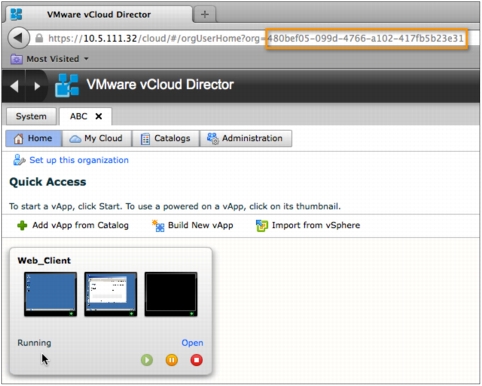Click the browser back arrow button
Screen dimensions: 482x386
(x=18, y=38)
